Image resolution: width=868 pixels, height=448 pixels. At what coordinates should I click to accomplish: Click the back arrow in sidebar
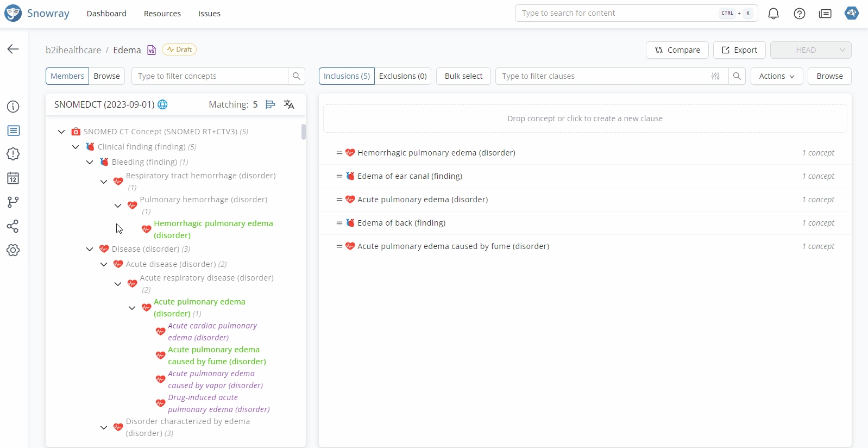[x=13, y=49]
